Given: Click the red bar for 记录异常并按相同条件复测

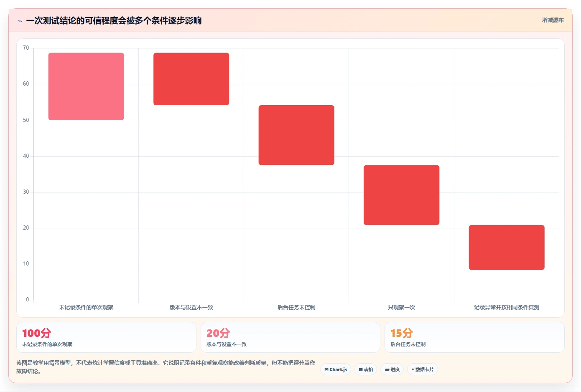Looking at the screenshot, I should click(x=507, y=248).
